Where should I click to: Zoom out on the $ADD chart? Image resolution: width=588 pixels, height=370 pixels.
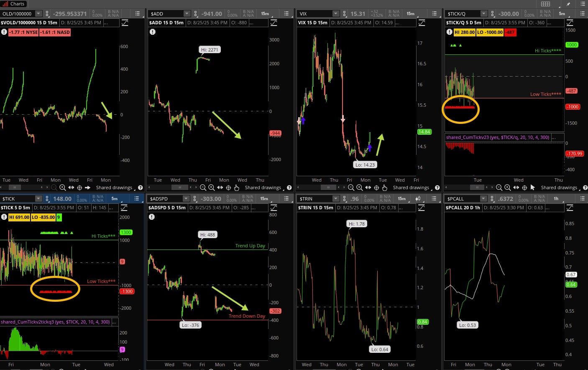[203, 188]
